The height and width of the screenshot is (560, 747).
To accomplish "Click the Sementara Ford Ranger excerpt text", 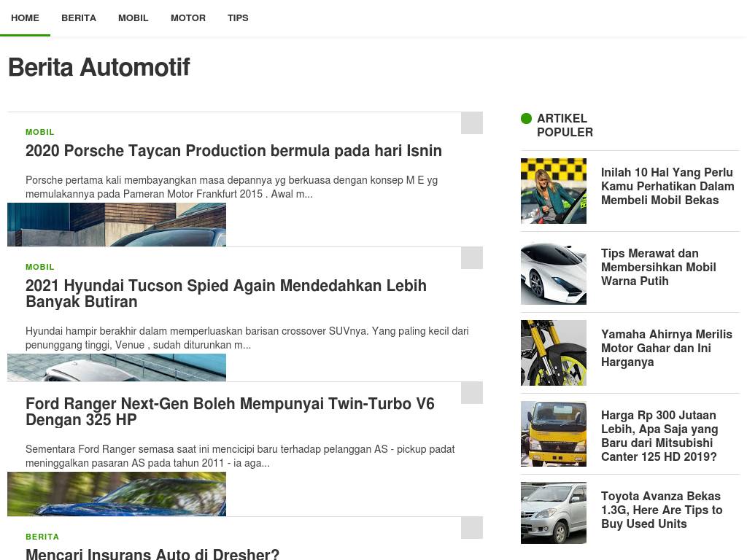I will click(240, 456).
